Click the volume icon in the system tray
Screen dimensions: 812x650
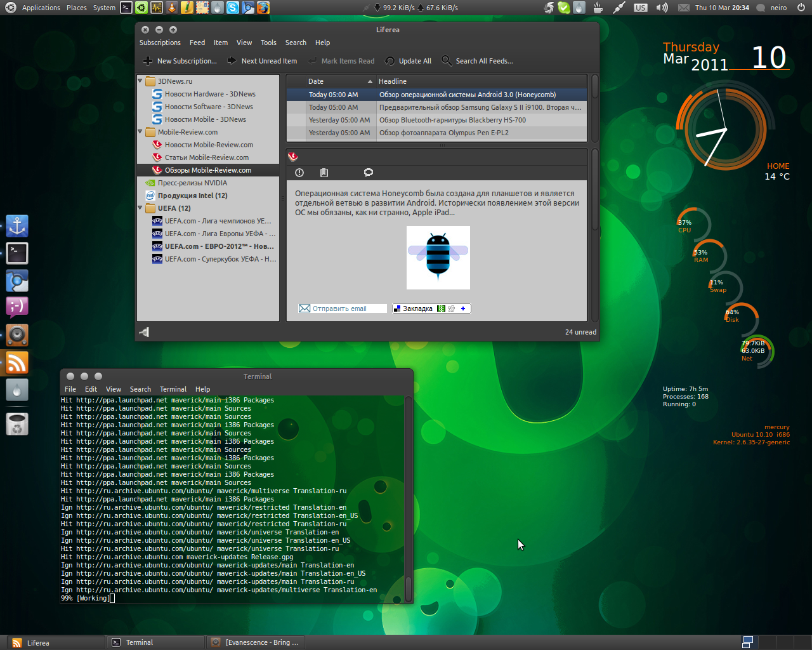click(x=662, y=8)
